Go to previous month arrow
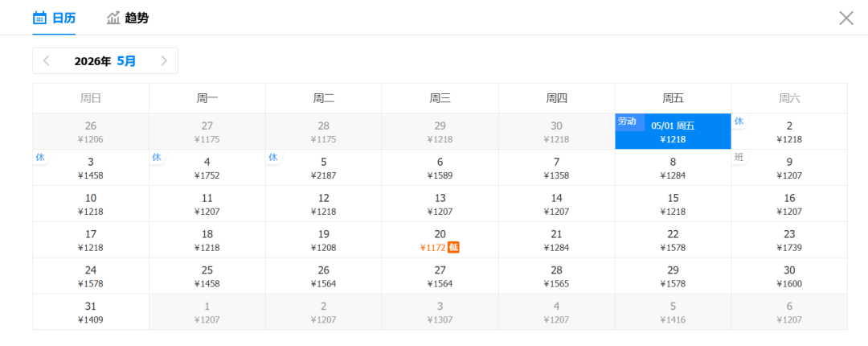Image resolution: width=868 pixels, height=346 pixels. point(47,60)
